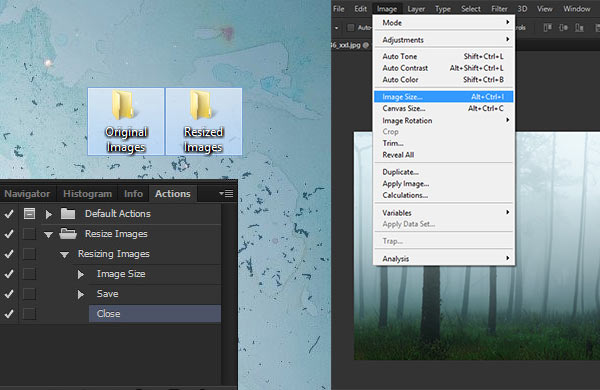This screenshot has height=390, width=600.
Task: Open the File menu
Action: 339,9
